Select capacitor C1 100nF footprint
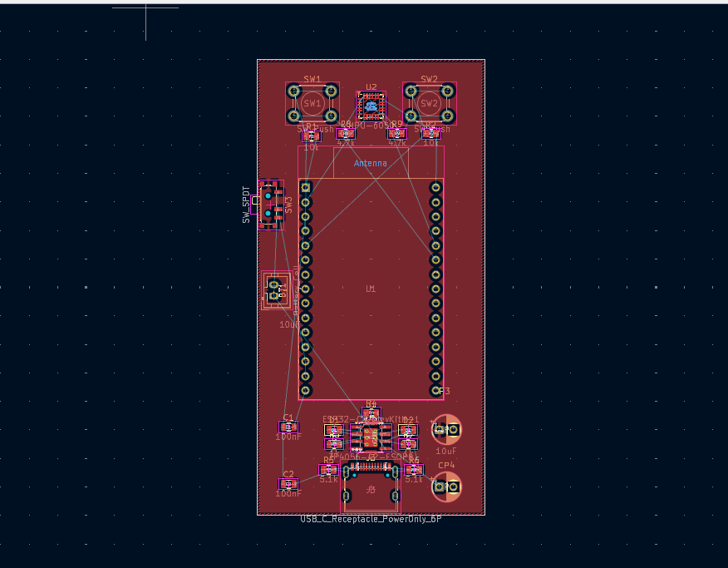728x568 pixels. (288, 427)
